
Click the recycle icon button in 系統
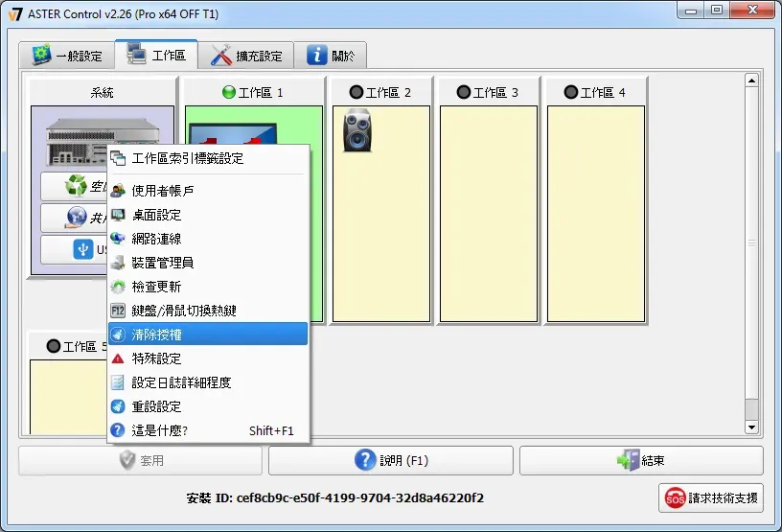coord(76,186)
